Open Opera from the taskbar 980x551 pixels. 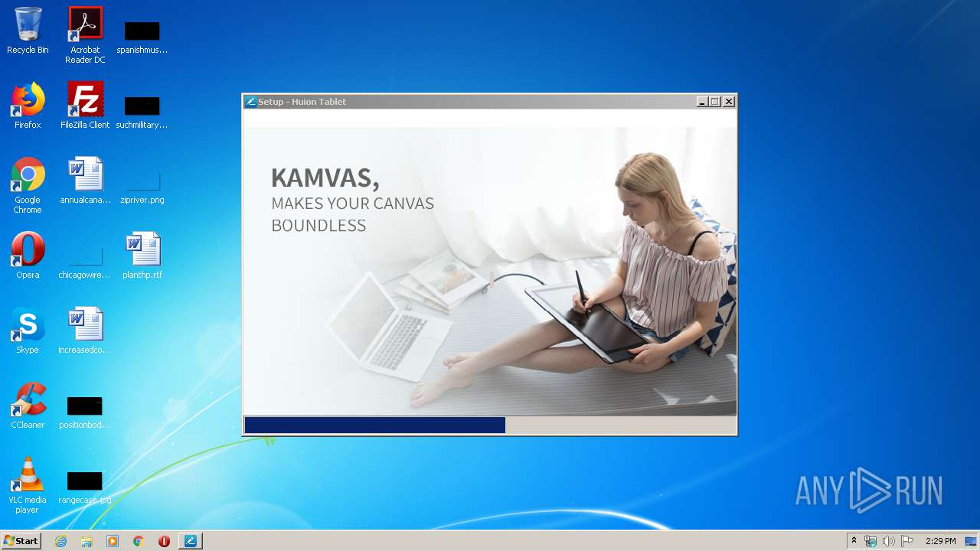click(x=164, y=541)
